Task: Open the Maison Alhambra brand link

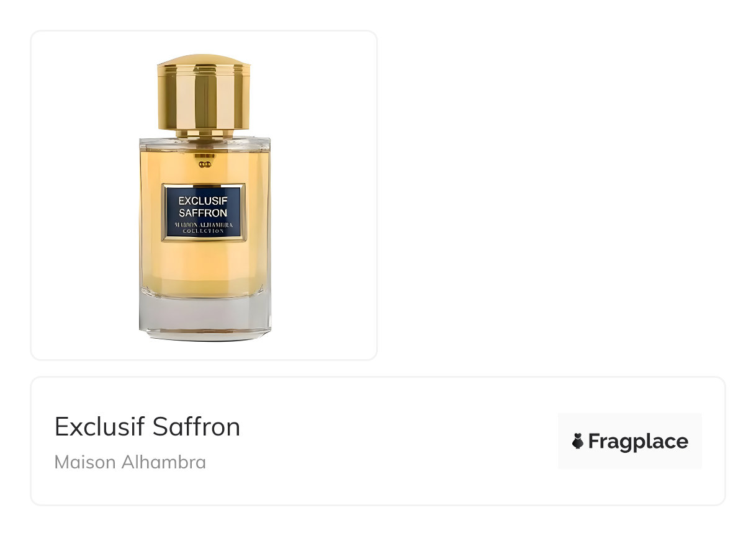Action: (x=130, y=462)
